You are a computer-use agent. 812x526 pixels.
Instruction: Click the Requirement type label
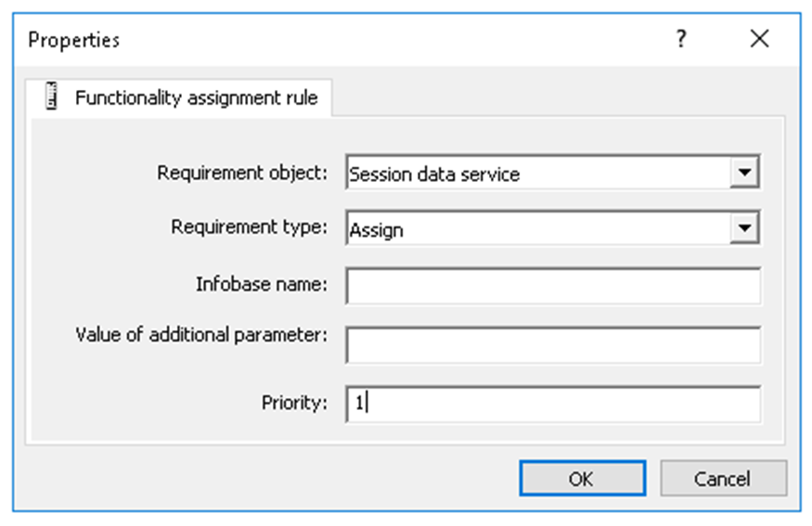(x=249, y=227)
